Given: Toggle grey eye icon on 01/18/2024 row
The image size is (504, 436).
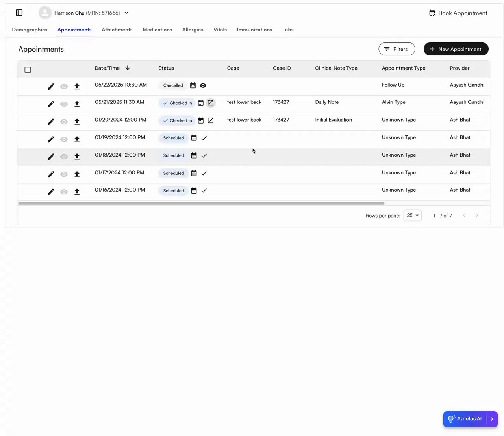Looking at the screenshot, I should 64,157.
